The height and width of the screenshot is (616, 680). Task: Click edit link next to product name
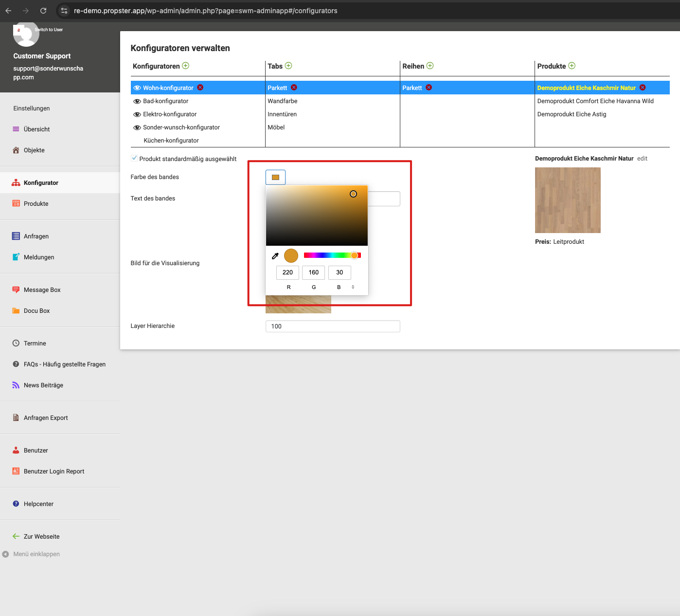tap(642, 159)
